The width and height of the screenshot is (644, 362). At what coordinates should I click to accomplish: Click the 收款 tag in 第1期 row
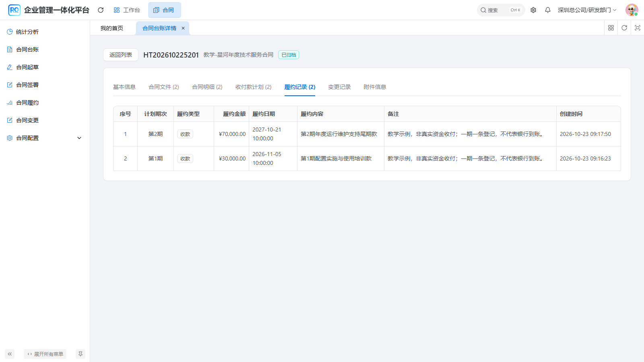click(x=185, y=158)
